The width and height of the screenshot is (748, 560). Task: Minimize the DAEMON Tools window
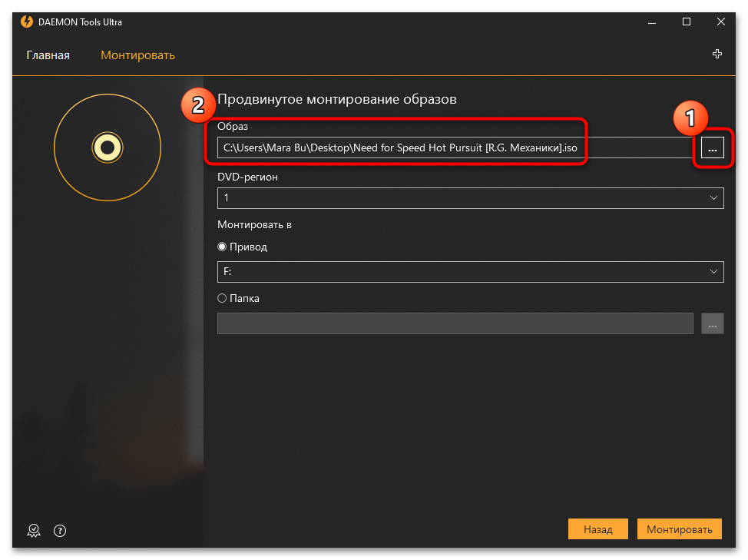(652, 22)
